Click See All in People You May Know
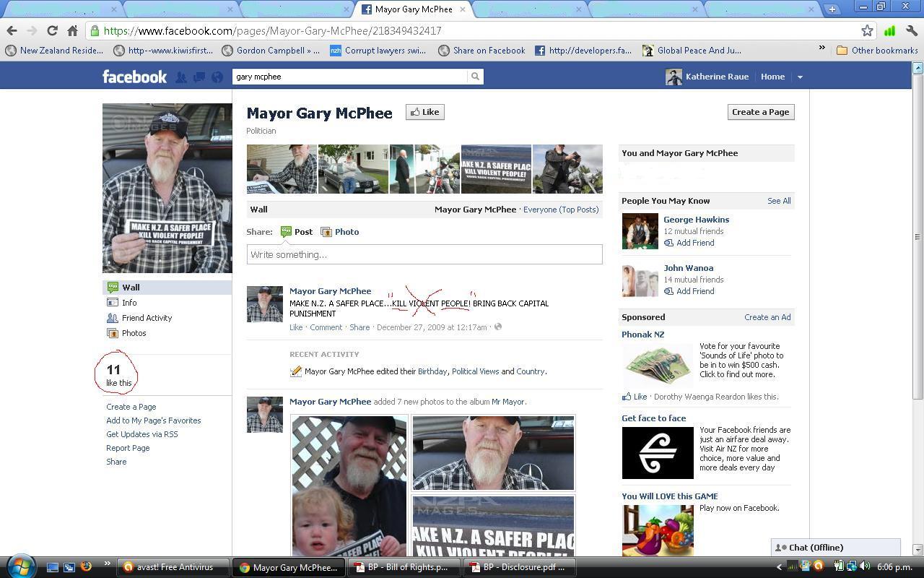The image size is (924, 578). click(779, 201)
